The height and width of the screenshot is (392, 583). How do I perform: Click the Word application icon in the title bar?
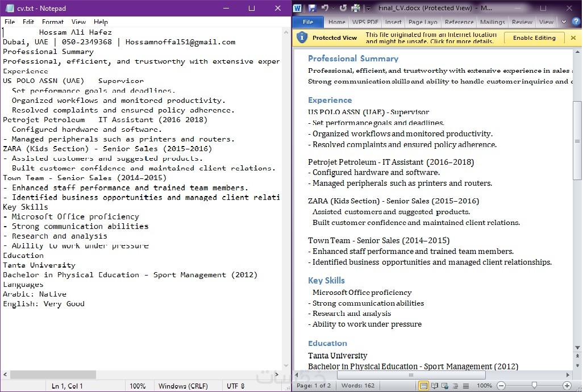tap(297, 8)
